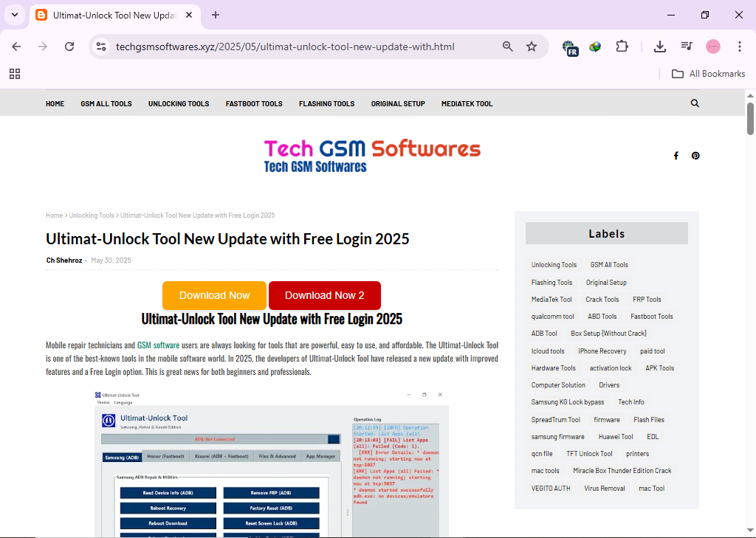Open FASTBOOT TOOLS menu item
This screenshot has width=756, height=538.
(x=254, y=103)
